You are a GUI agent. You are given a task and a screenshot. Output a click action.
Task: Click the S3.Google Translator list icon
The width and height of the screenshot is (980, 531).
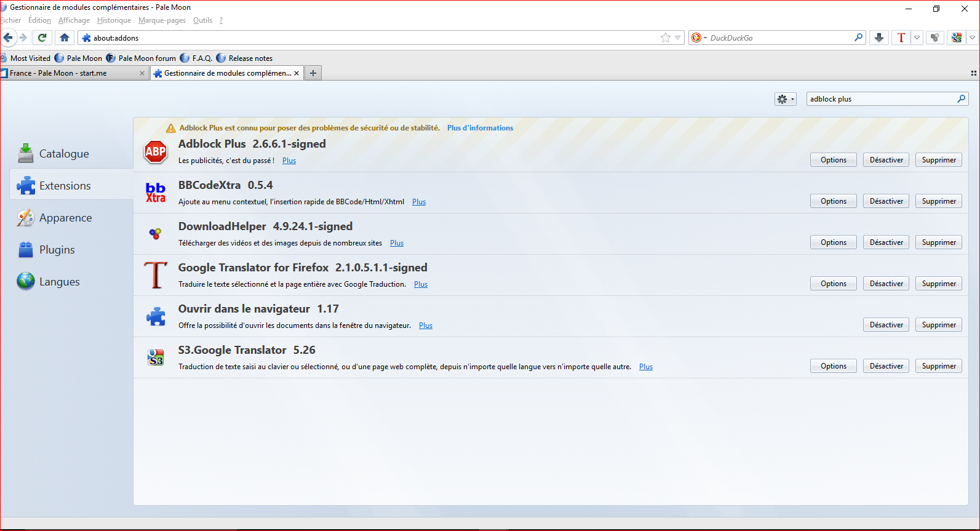coord(156,357)
